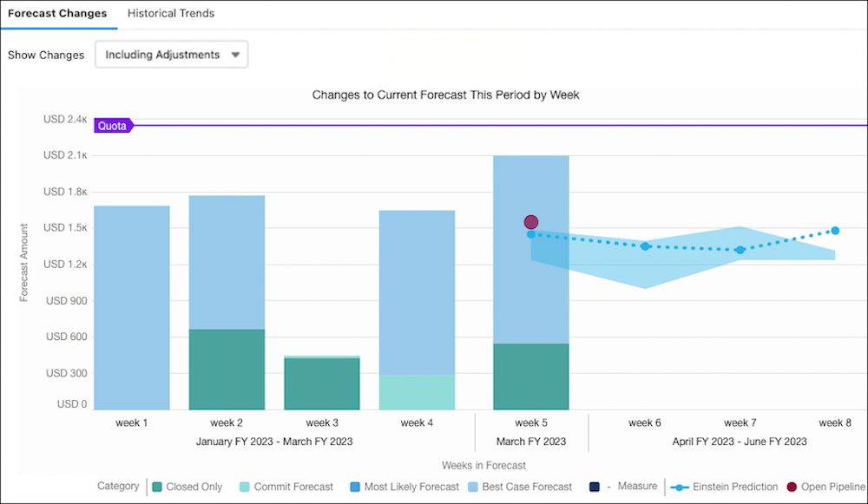Click the Einstein Prediction point at week 7
This screenshot has width=868, height=504.
740,250
